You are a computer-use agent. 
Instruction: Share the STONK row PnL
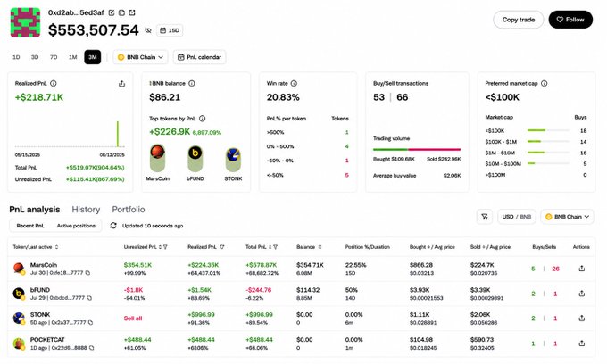581,318
